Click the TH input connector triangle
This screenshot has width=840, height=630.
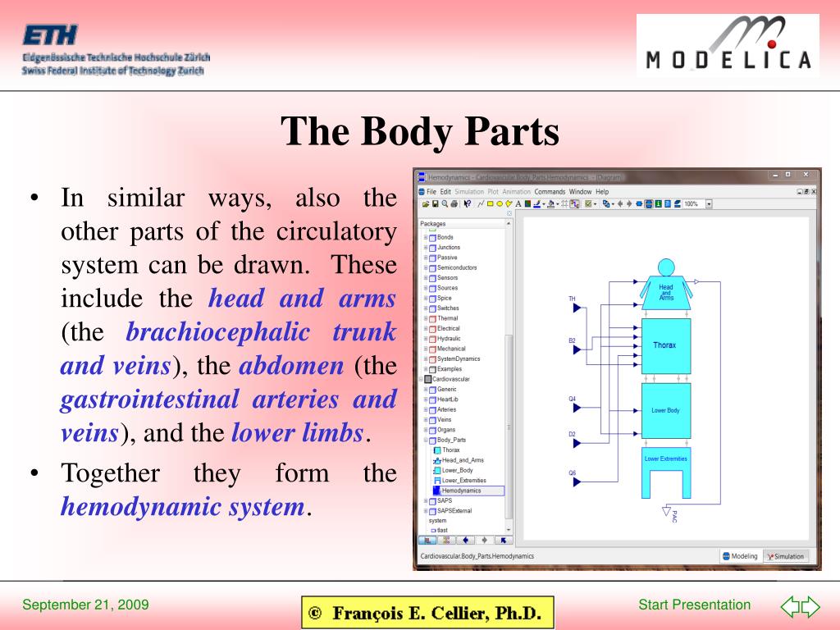click(x=577, y=308)
